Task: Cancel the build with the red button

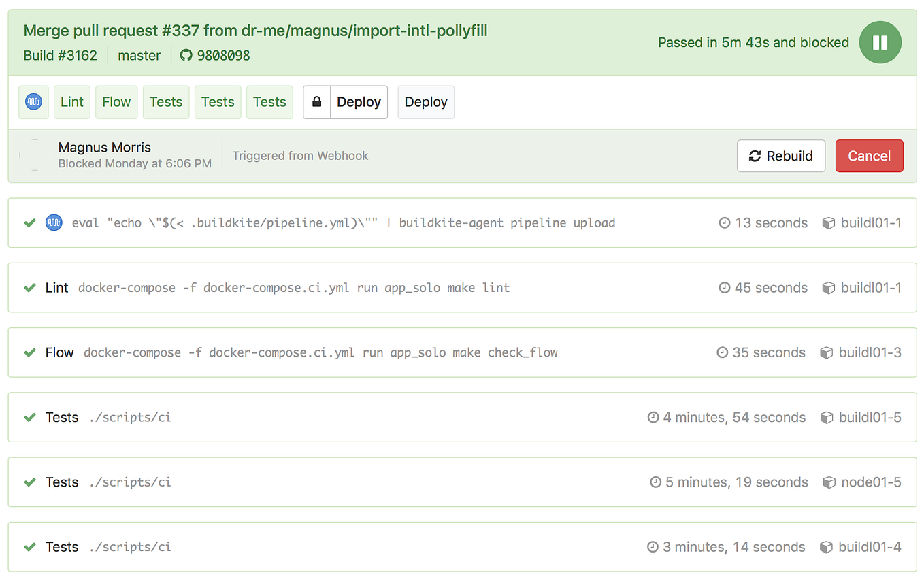Action: click(x=869, y=156)
